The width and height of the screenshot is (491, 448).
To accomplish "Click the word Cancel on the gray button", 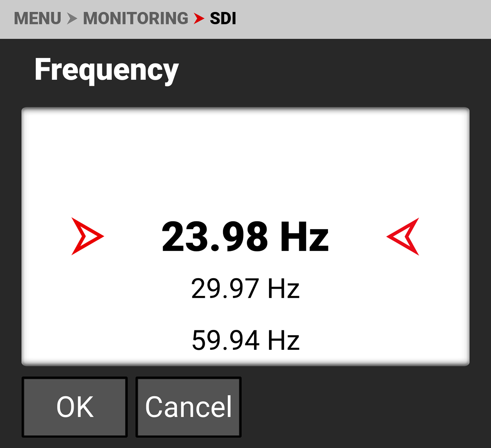I will pos(189,407).
